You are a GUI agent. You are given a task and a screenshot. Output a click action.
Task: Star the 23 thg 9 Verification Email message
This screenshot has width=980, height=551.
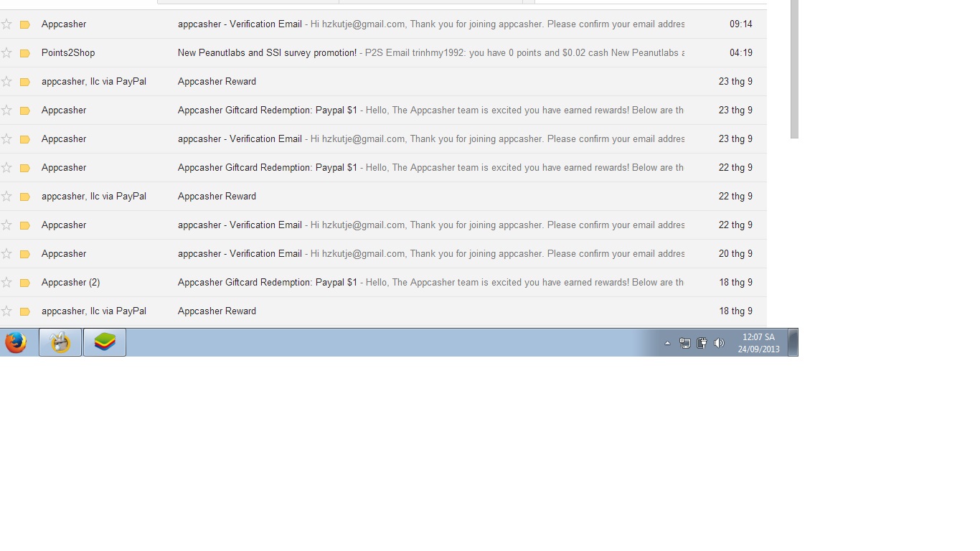click(6, 138)
